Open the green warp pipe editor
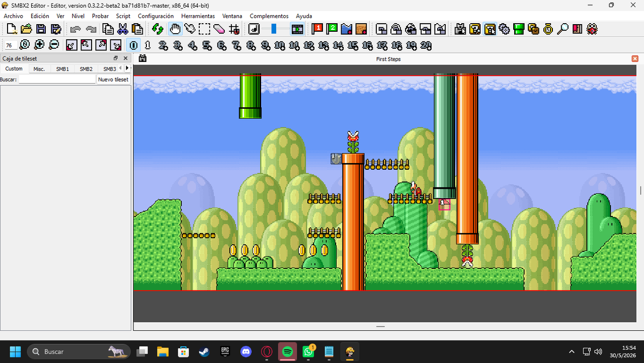 (x=519, y=29)
